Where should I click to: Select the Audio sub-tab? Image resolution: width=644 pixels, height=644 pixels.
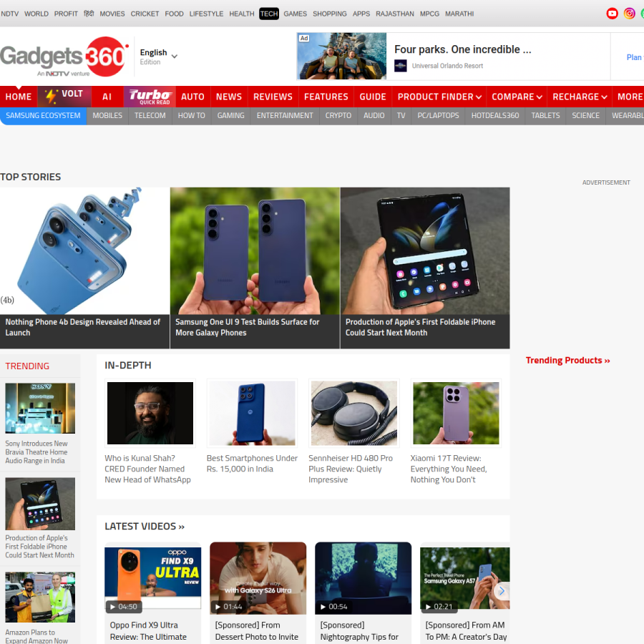pyautogui.click(x=374, y=116)
